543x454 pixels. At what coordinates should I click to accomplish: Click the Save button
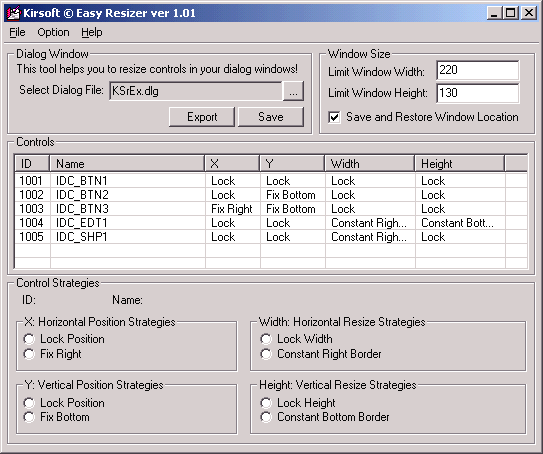271,117
